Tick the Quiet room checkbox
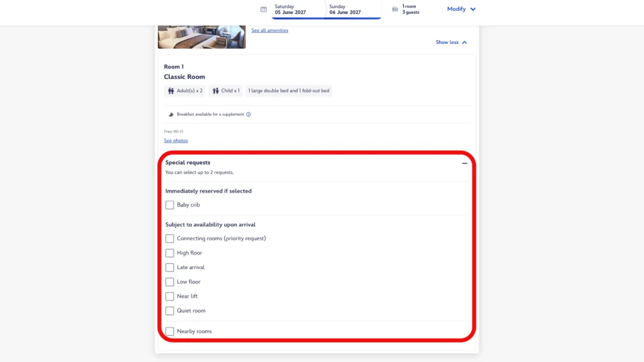Screen dimensions: 644x362 170,310
